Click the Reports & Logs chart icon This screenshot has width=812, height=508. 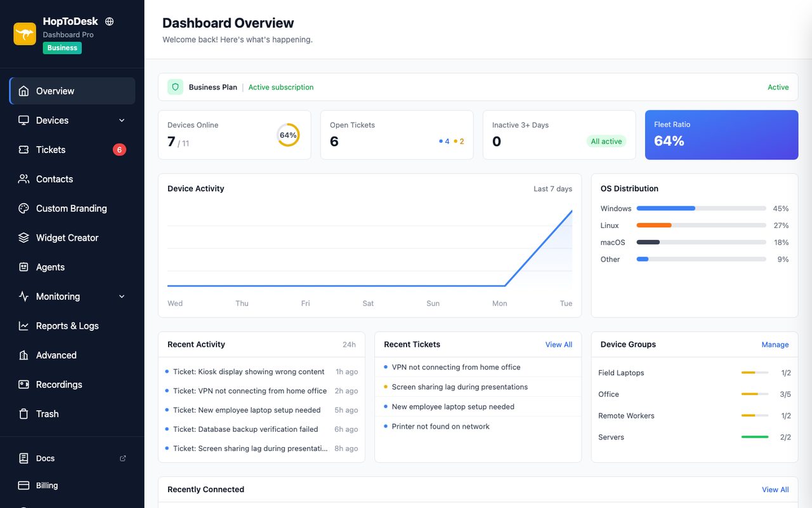coord(23,326)
